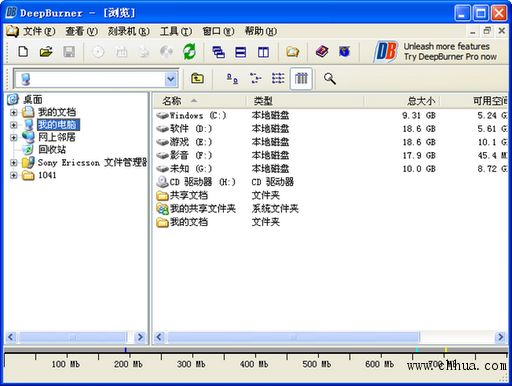512x386 pixels.
Task: Select the details view button
Action: click(x=301, y=79)
